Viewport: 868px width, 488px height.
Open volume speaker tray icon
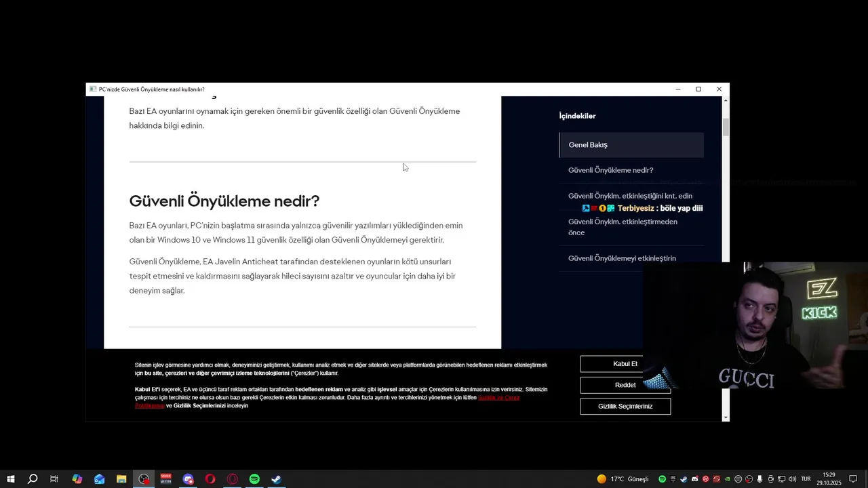792,479
